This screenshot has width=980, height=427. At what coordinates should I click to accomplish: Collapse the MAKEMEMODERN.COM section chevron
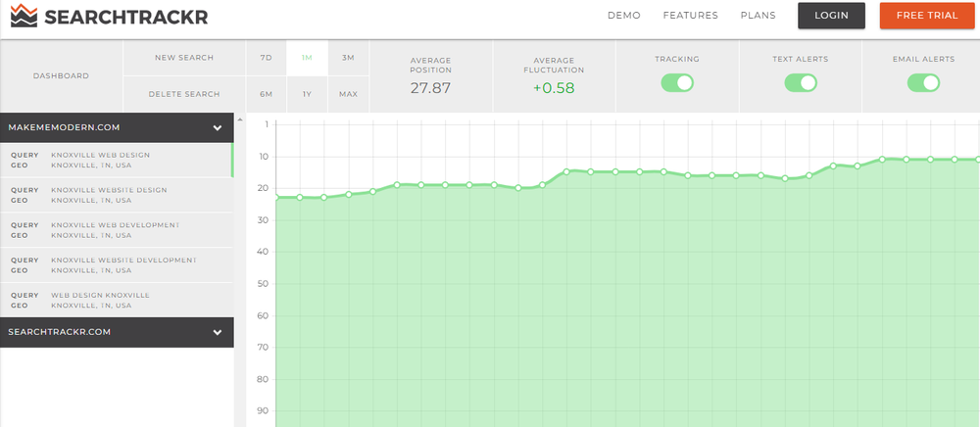click(218, 128)
